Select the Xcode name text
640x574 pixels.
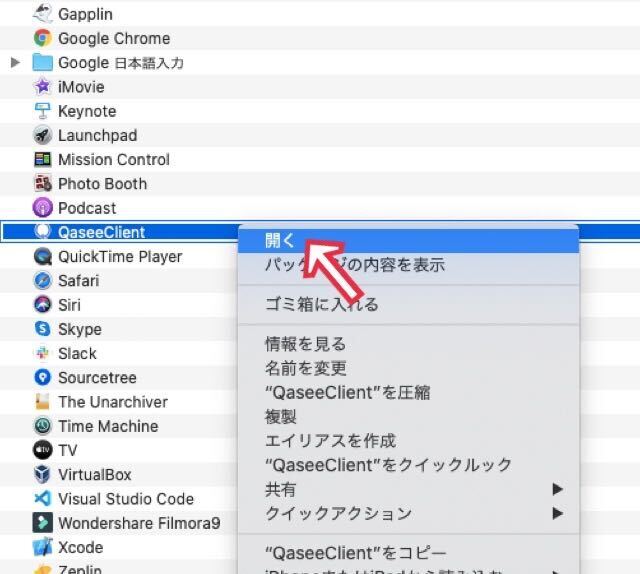[81, 547]
